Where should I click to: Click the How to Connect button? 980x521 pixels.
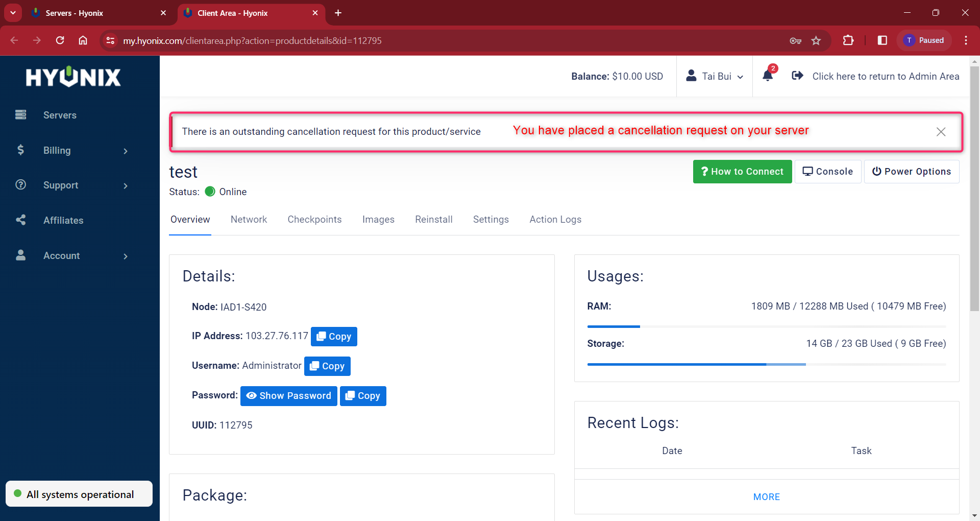pyautogui.click(x=742, y=172)
